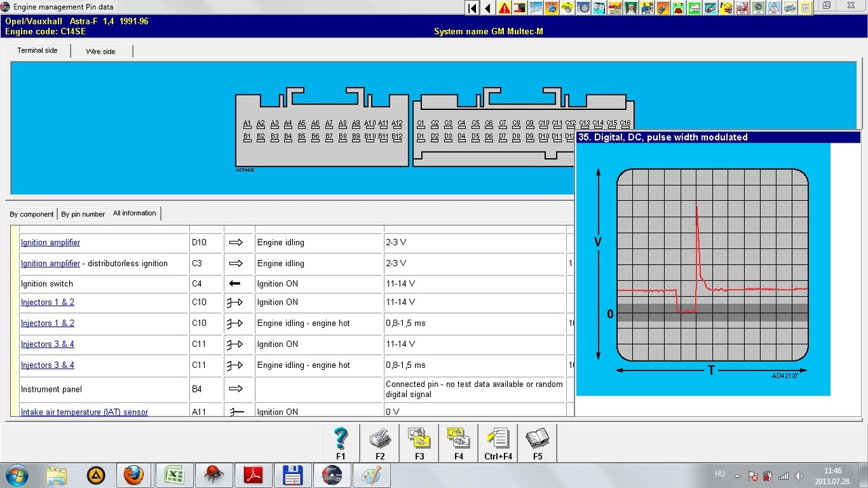Go to first page with bar-arrow icon
Image resolution: width=868 pixels, height=488 pixels.
[472, 8]
